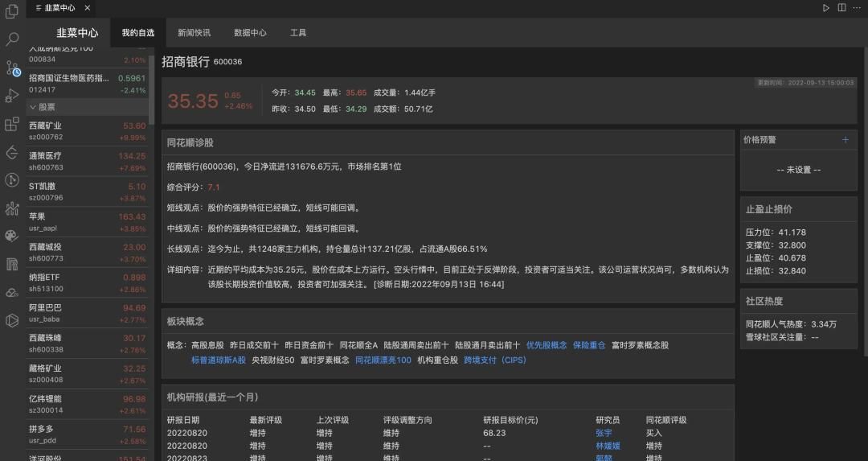
Task: Click the 韭菜中心 header title
Action: tap(77, 33)
